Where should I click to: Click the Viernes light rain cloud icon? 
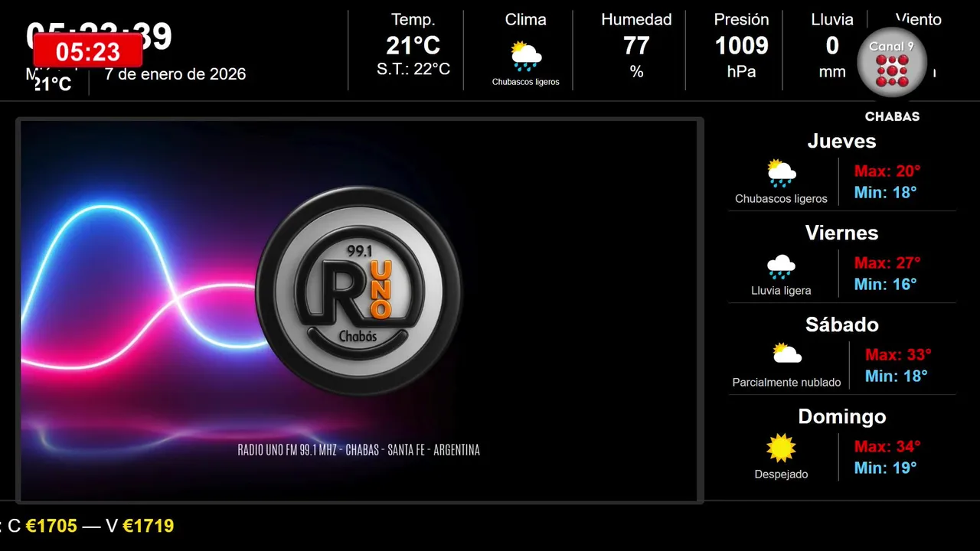(782, 267)
